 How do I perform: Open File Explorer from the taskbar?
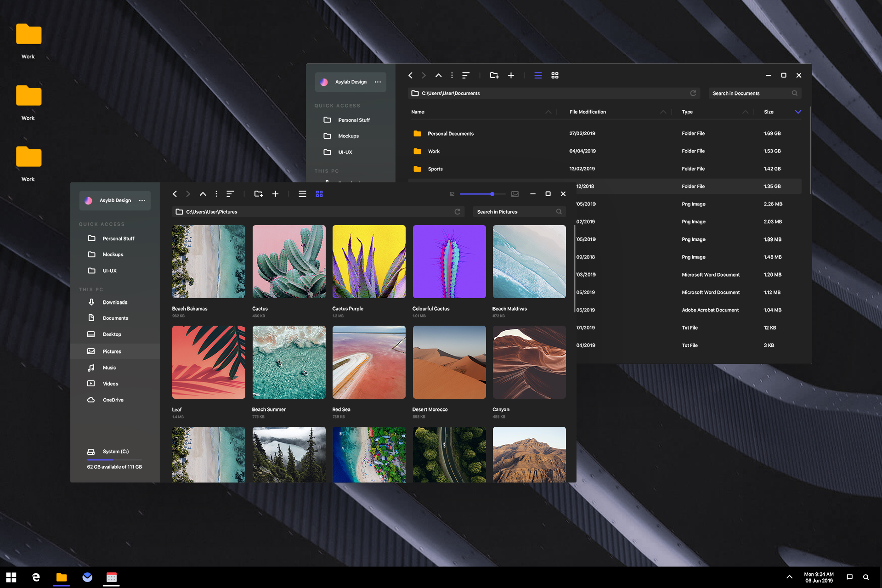point(62,577)
